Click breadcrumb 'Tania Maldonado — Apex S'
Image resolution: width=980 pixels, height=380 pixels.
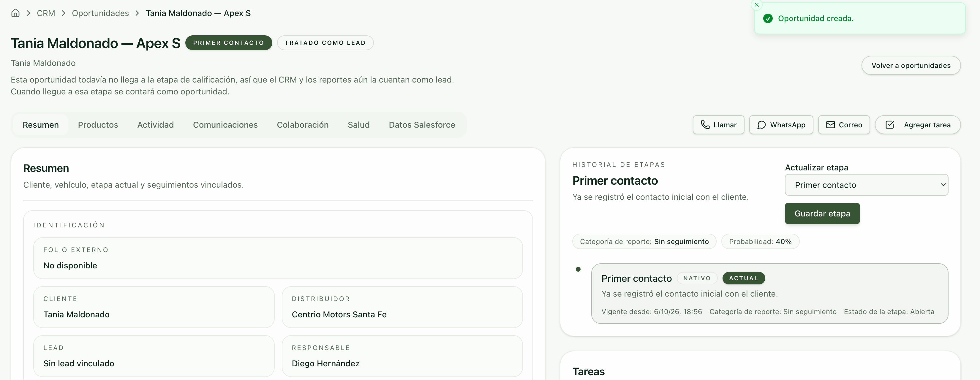pos(198,13)
